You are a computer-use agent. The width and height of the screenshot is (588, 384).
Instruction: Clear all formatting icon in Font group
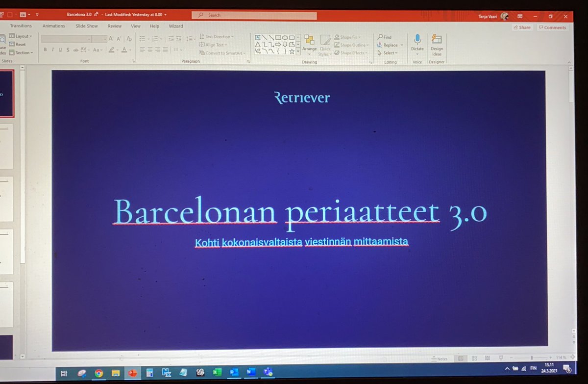point(129,39)
